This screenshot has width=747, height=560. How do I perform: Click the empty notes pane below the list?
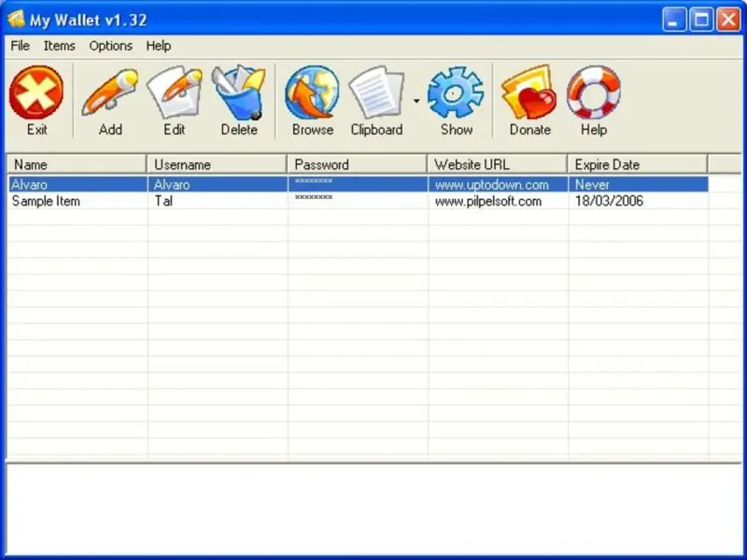(373, 509)
